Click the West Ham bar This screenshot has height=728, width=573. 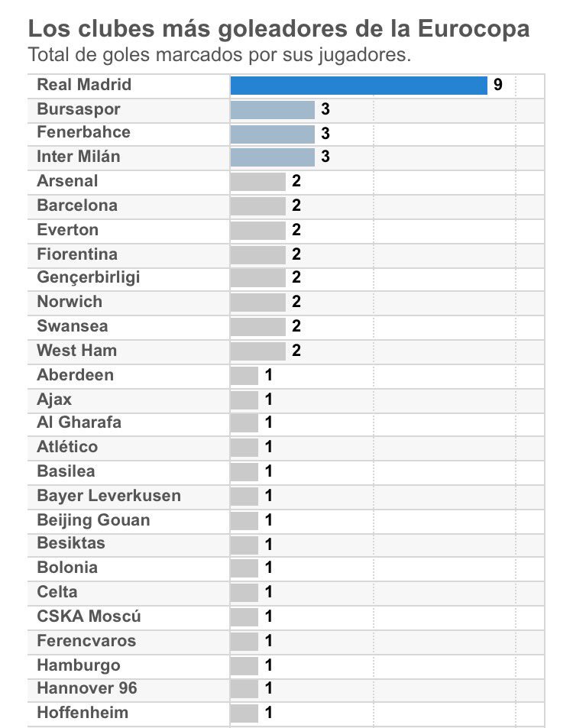click(257, 351)
